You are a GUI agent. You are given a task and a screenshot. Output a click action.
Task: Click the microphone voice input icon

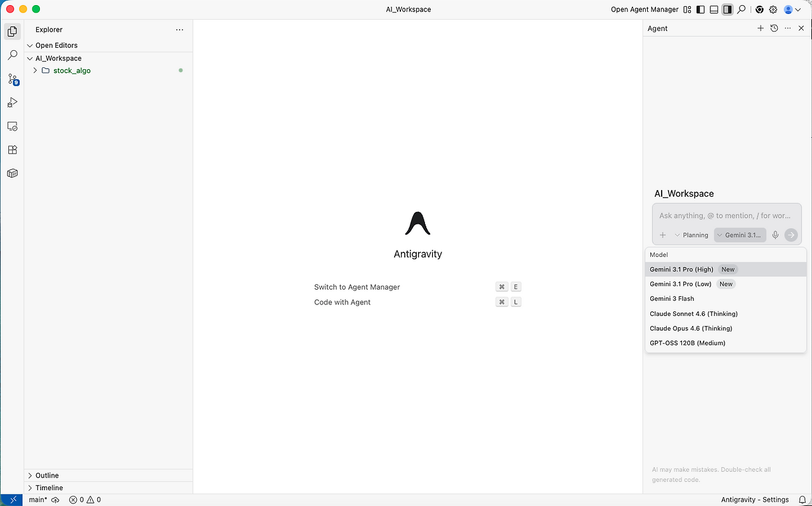click(x=775, y=235)
